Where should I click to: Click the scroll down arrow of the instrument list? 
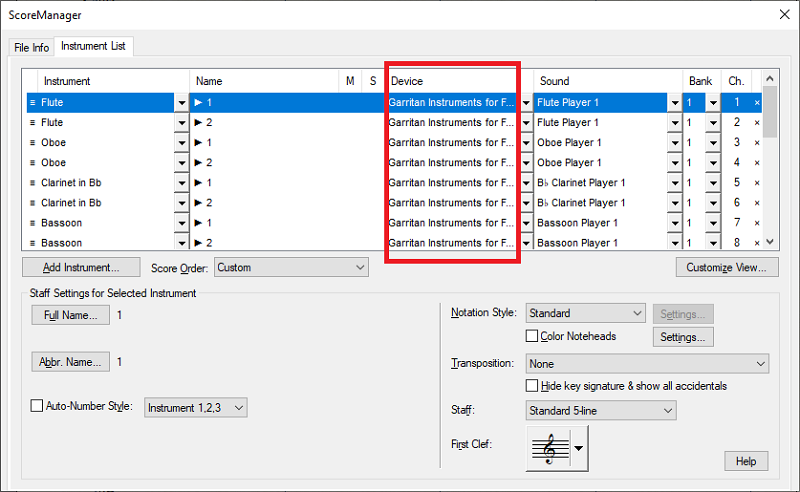click(x=770, y=242)
